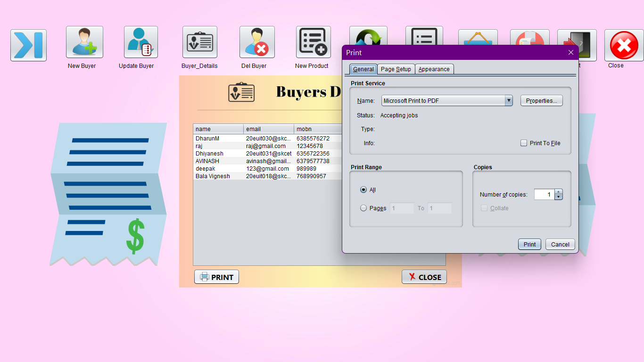This screenshot has width=644, height=362.
Task: Click the 'name' column header
Action: point(218,129)
